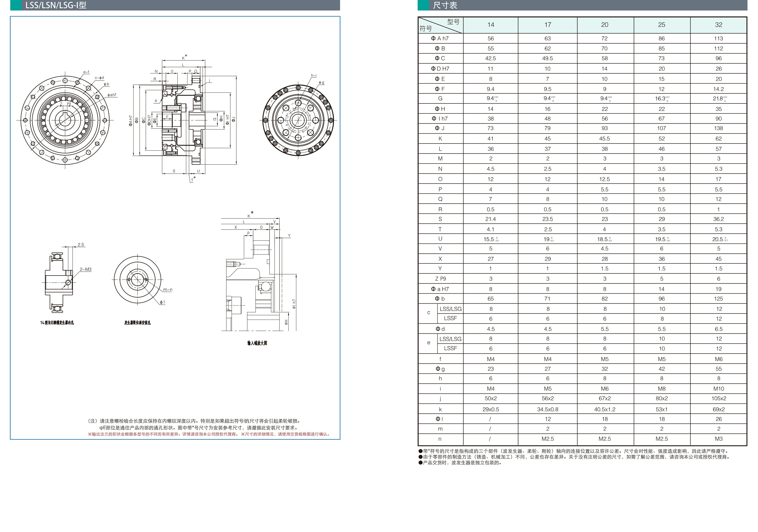The width and height of the screenshot is (758, 532).
Task: Select column header '32' in dimension table
Action: tap(719, 25)
